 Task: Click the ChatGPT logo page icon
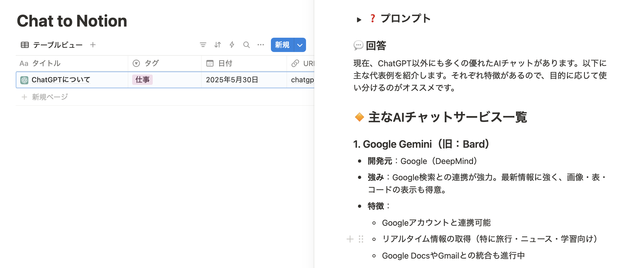(24, 80)
